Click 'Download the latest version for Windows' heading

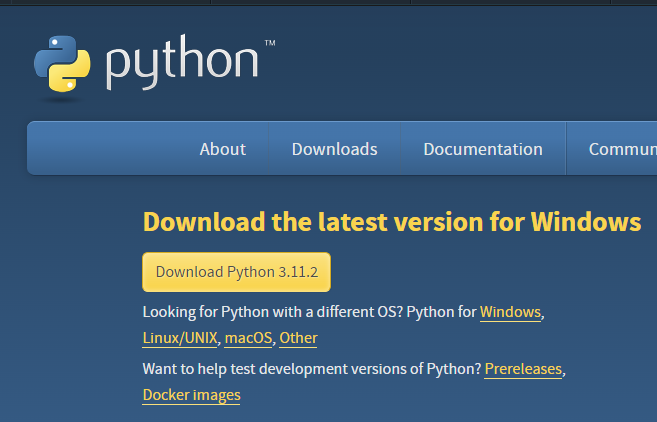tap(392, 221)
